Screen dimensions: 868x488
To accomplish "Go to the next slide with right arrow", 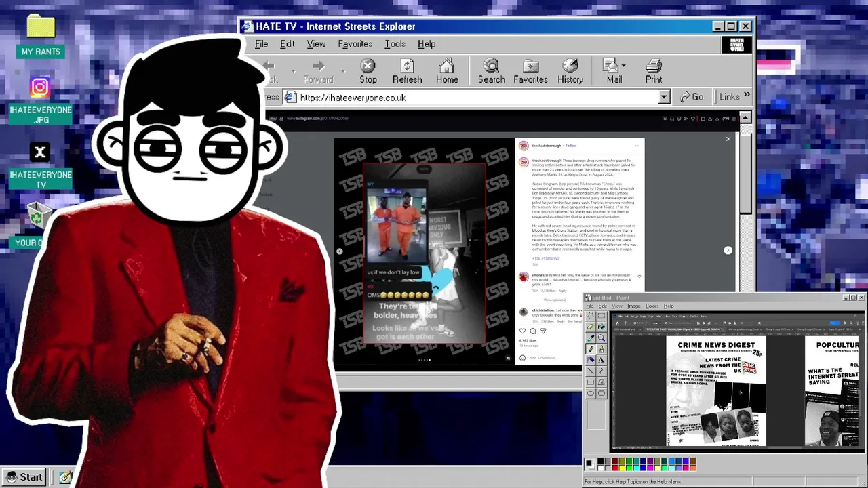I will click(728, 250).
